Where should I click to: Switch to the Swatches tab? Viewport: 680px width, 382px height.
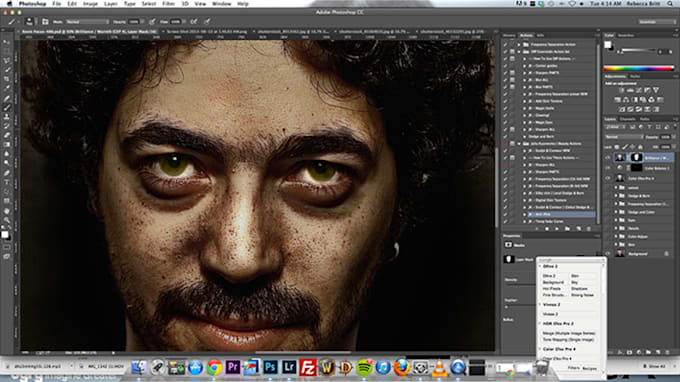626,36
